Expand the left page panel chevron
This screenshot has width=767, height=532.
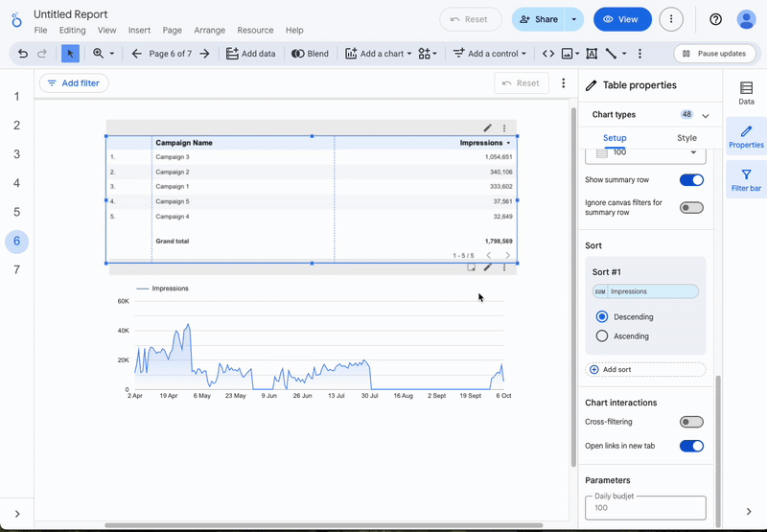point(17,514)
